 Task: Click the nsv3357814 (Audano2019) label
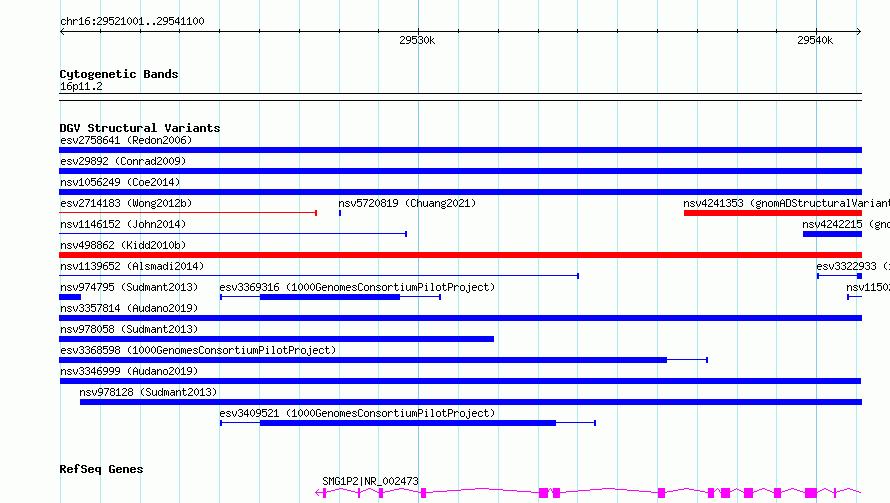click(x=129, y=308)
